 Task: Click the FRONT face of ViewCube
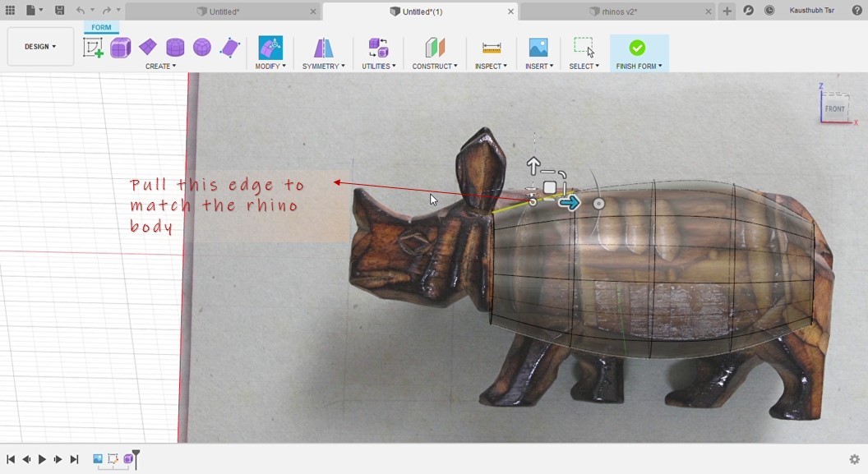[x=834, y=108]
